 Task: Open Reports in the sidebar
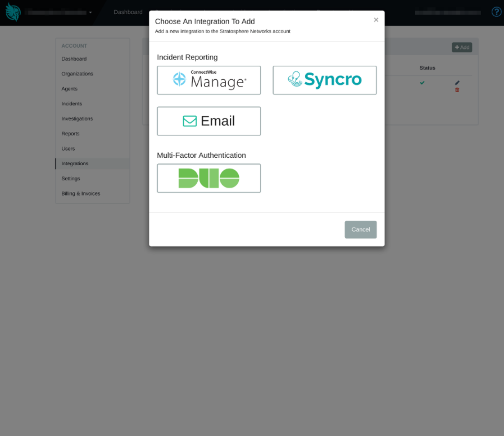pos(70,133)
